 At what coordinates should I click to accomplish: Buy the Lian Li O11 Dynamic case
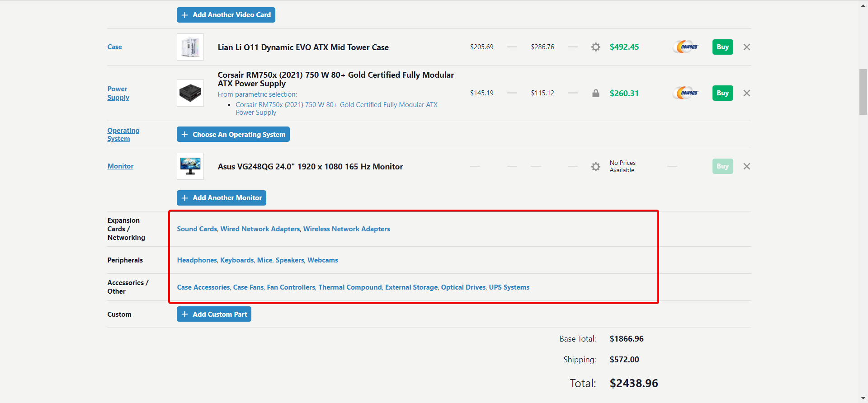722,47
